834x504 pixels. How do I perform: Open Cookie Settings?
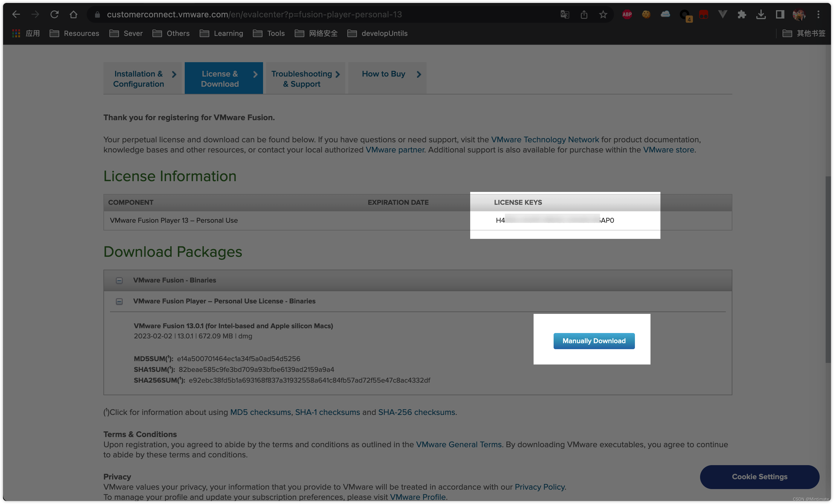pos(760,476)
